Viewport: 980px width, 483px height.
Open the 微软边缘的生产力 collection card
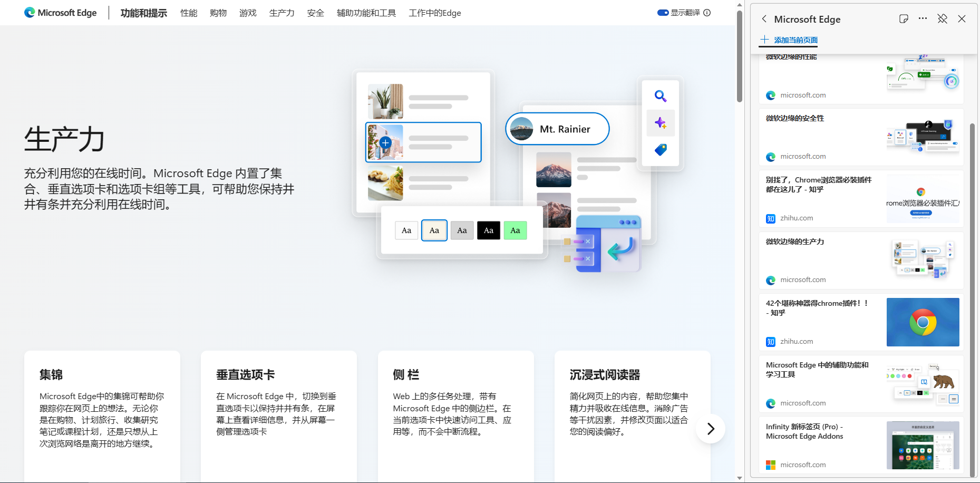[861, 260]
